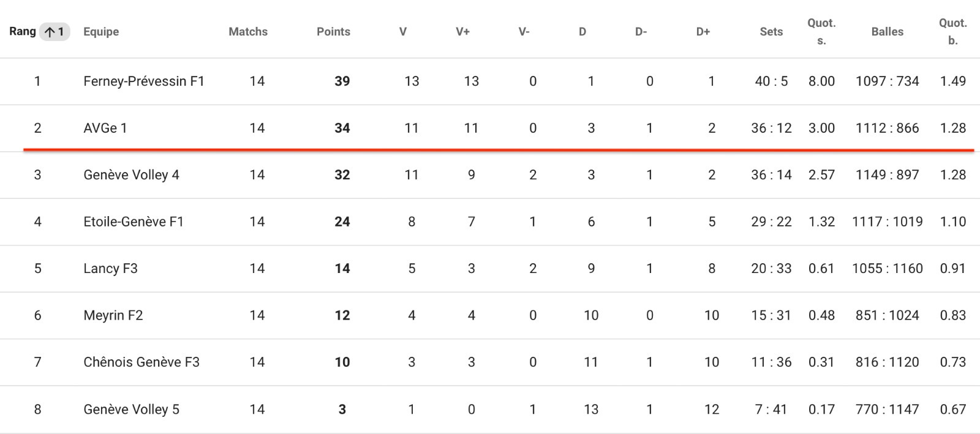The height and width of the screenshot is (434, 980).
Task: Sort by Sets column header
Action: (x=771, y=32)
